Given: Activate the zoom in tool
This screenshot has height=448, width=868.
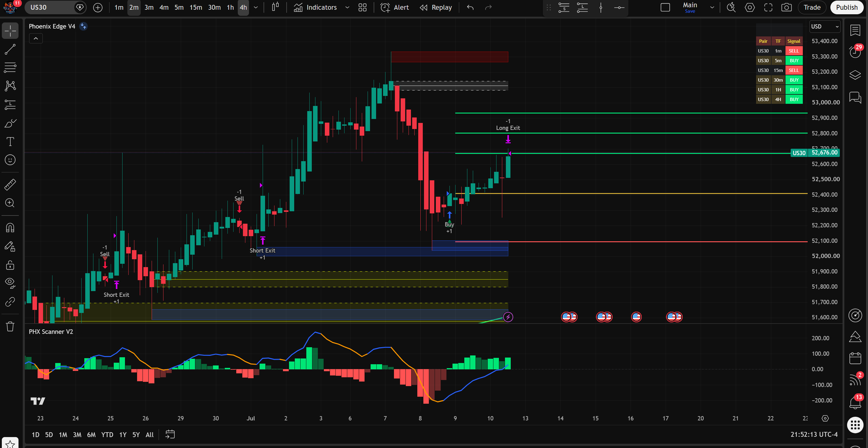Looking at the screenshot, I should point(10,203).
